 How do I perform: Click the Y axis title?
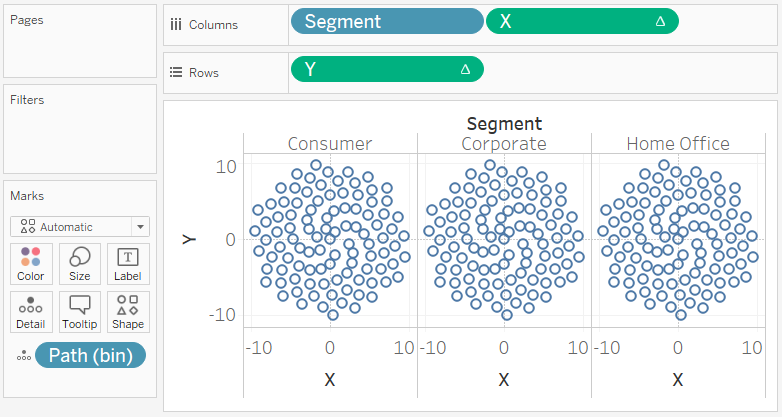(x=189, y=239)
